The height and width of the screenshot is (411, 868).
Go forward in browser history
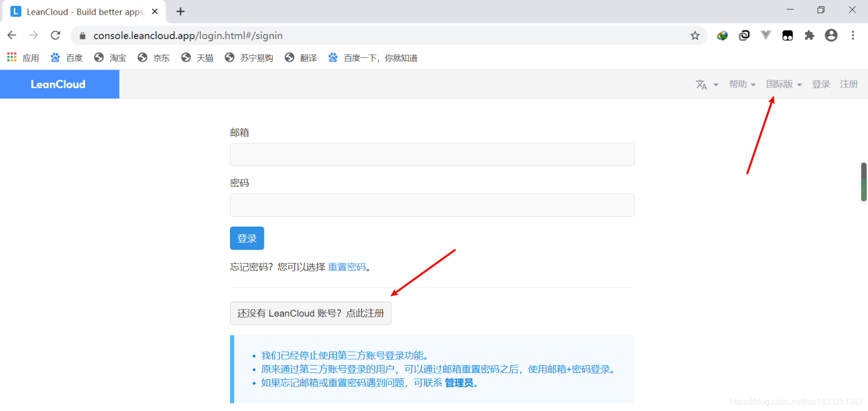click(34, 35)
